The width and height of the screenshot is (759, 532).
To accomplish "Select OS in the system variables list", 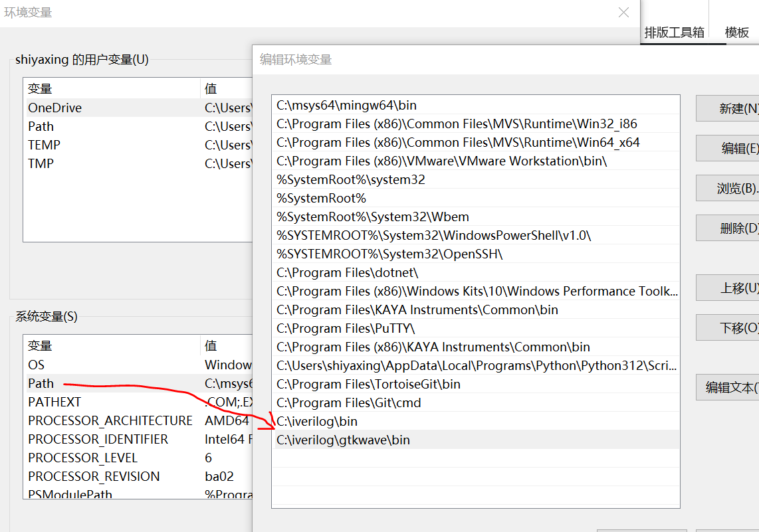I will tap(138, 365).
